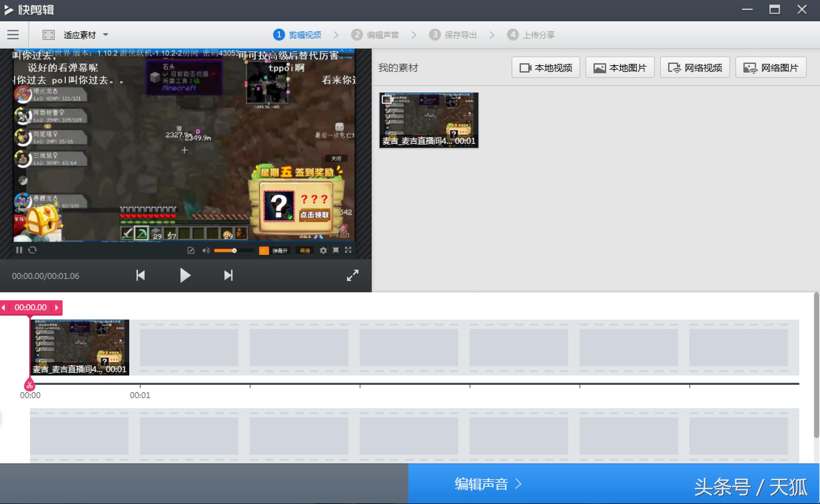The width and height of the screenshot is (820, 504).
Task: Select the video clip on timeline
Action: point(79,347)
